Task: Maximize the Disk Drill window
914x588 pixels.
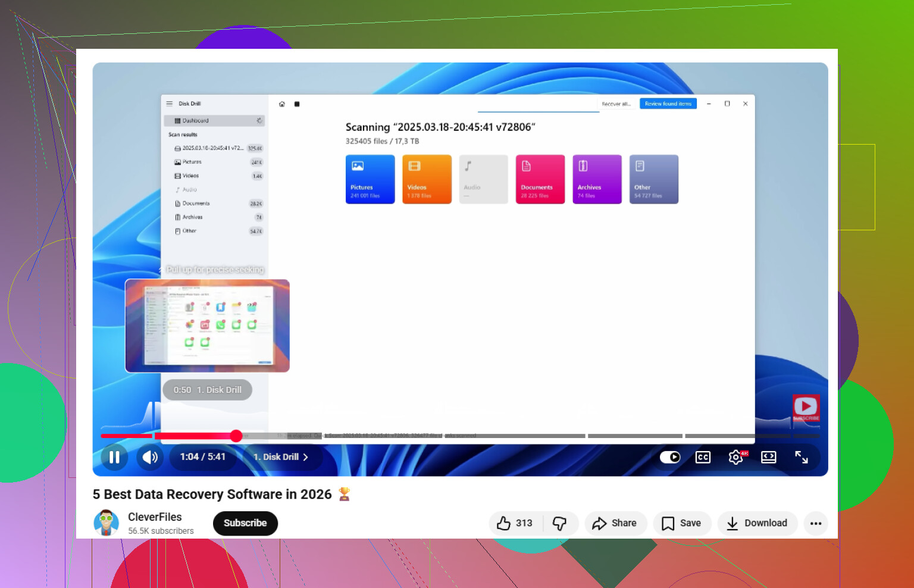Action: click(727, 104)
